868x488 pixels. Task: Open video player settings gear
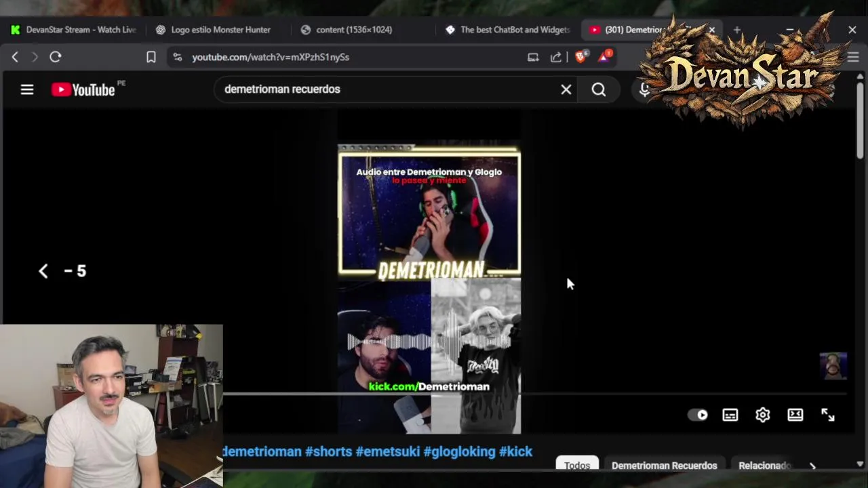(x=763, y=415)
